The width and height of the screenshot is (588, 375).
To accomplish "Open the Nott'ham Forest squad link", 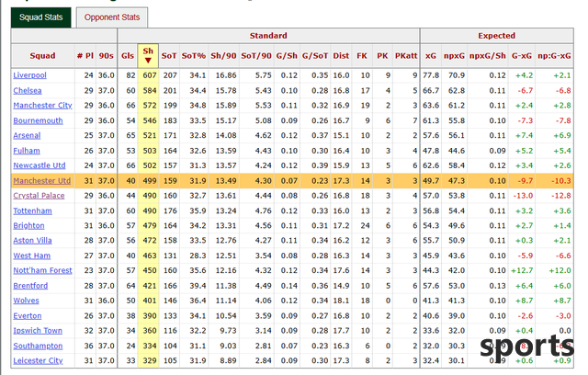I will 43,270.
